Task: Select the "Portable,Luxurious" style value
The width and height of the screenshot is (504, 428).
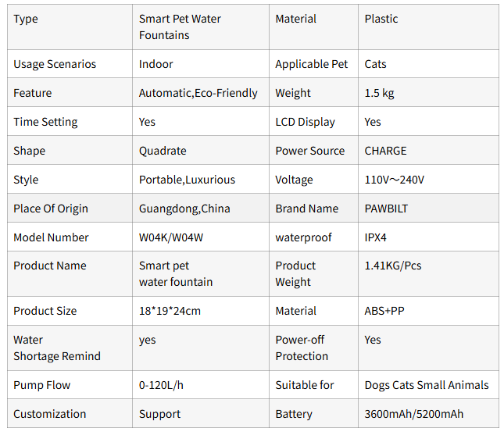Action: 187,180
